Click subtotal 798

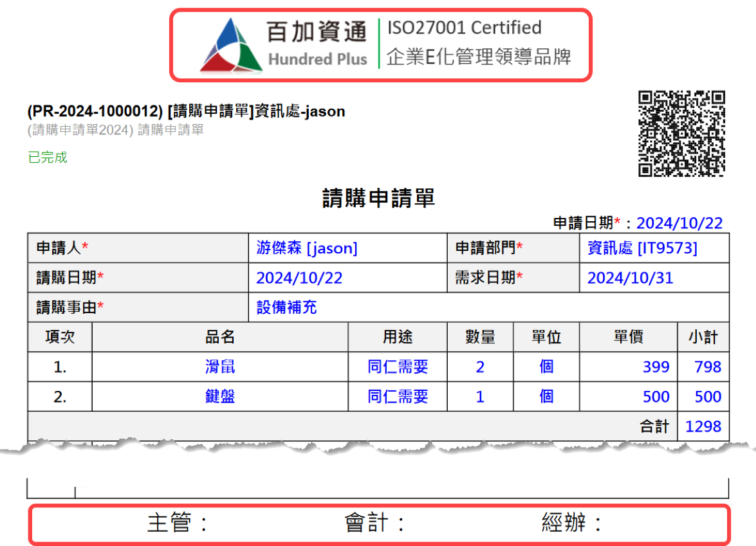click(708, 367)
